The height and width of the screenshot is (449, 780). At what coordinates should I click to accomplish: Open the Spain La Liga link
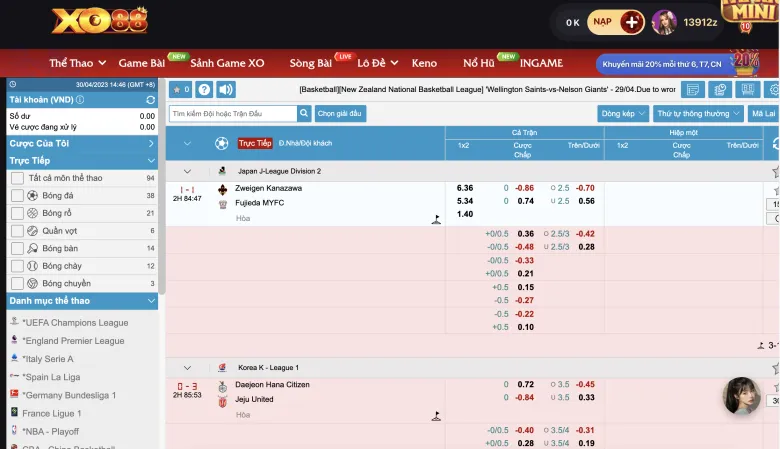[x=51, y=377]
